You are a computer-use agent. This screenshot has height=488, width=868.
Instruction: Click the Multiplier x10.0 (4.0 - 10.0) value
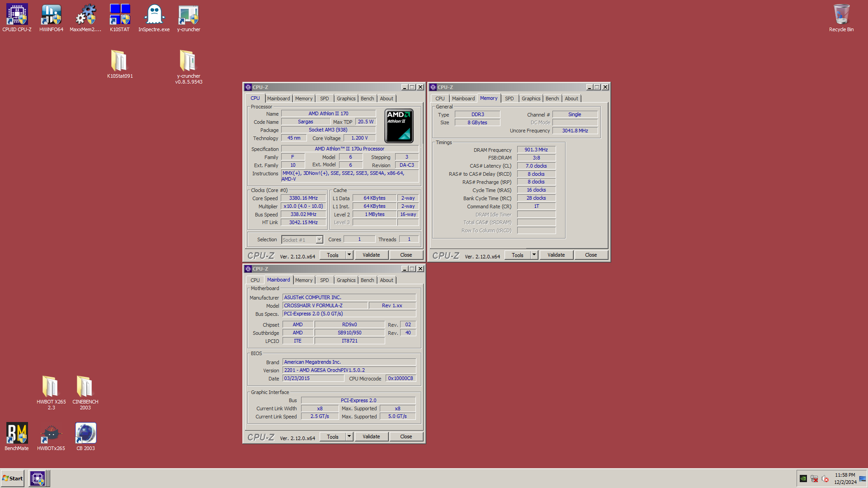click(x=303, y=206)
